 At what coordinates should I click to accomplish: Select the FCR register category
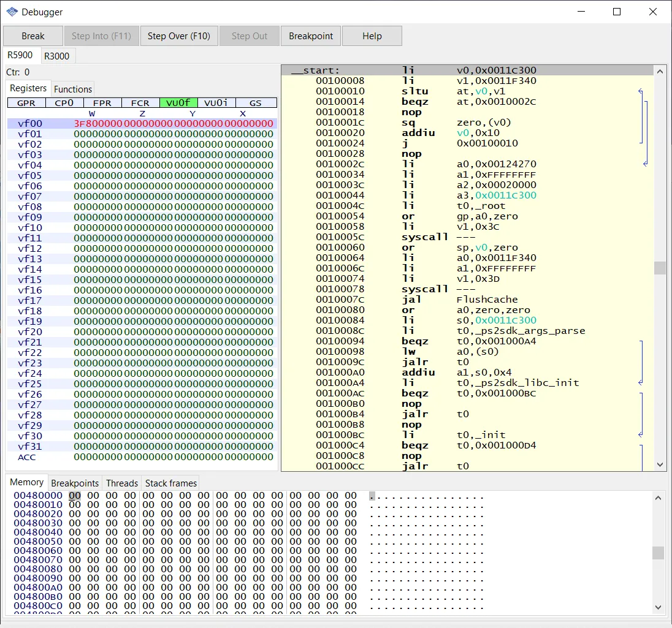click(x=140, y=103)
